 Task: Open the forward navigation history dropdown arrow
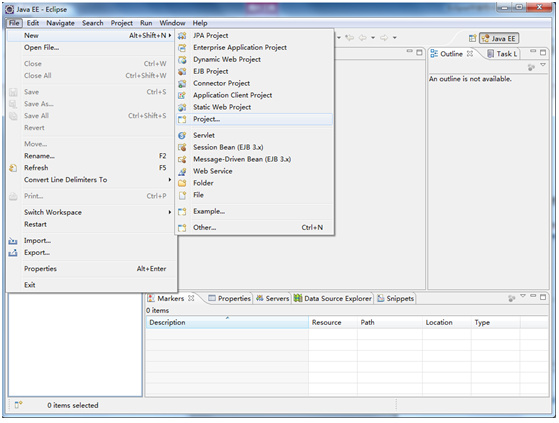click(395, 37)
